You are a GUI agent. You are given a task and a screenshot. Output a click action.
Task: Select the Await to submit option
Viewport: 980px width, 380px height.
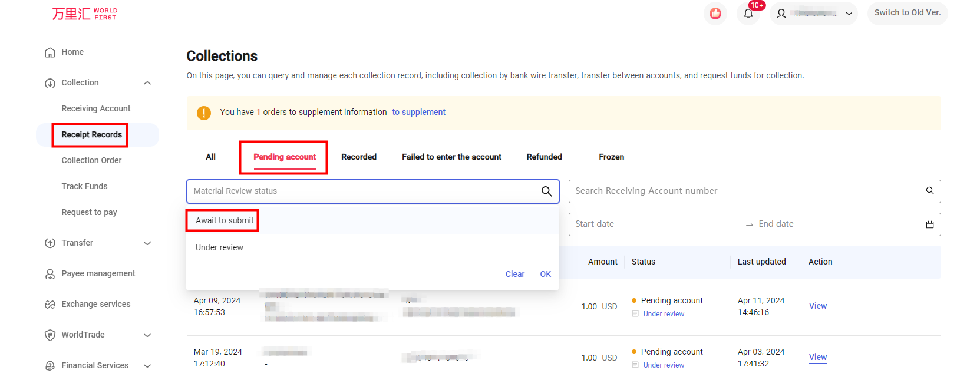[225, 220]
